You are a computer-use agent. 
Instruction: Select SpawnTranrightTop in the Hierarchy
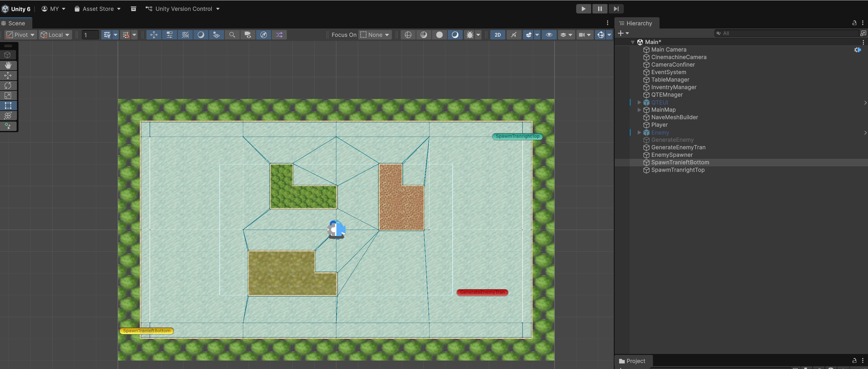(x=678, y=170)
